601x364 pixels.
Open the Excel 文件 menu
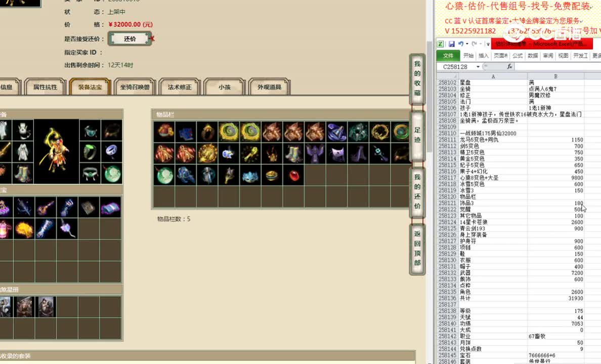click(448, 56)
